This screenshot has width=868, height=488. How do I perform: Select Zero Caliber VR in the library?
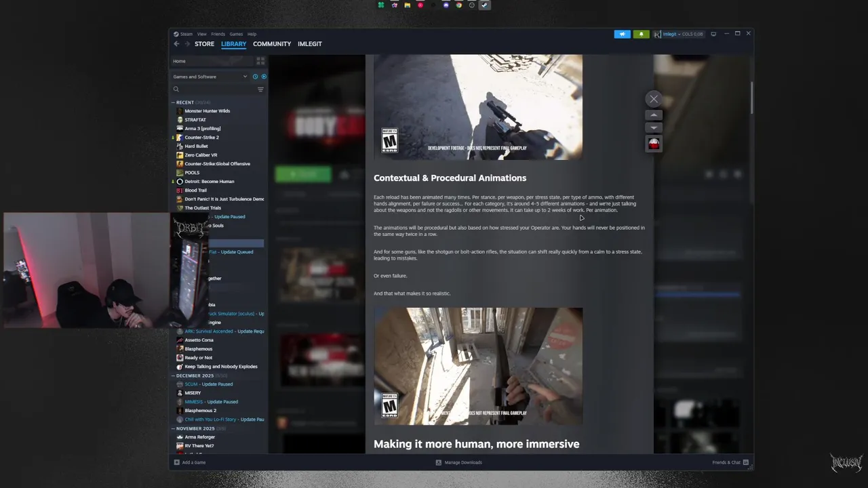coord(201,155)
